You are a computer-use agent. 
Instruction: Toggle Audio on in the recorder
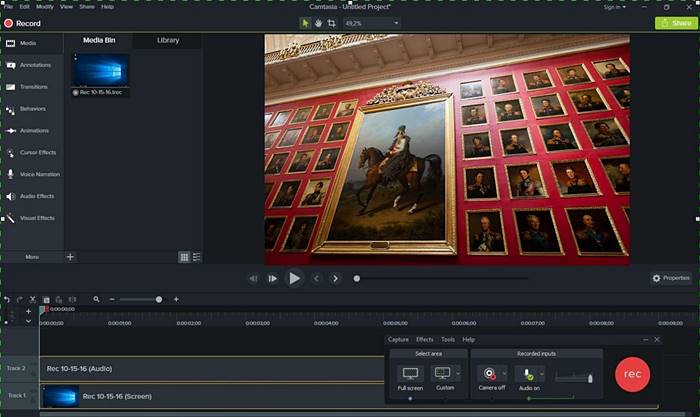coord(528,373)
